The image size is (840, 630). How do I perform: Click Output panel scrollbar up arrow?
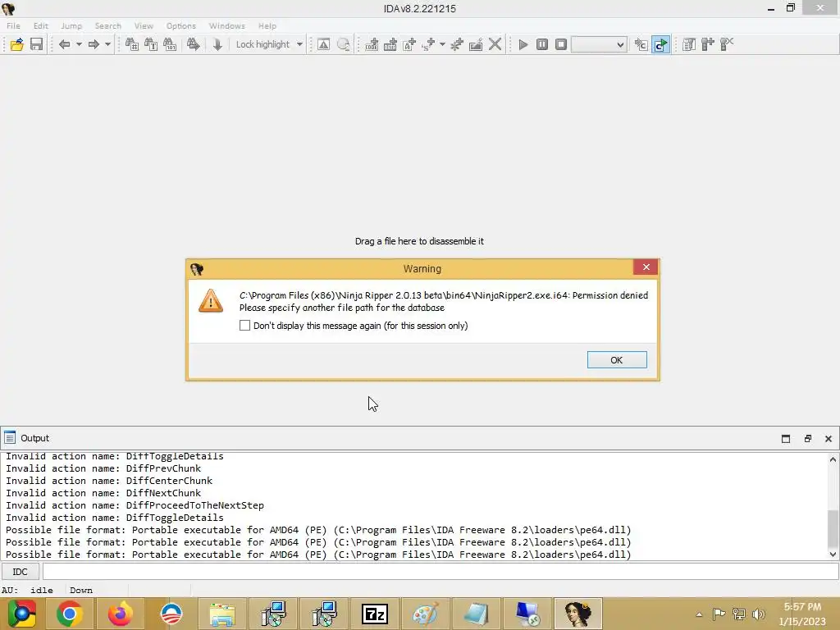(833, 459)
